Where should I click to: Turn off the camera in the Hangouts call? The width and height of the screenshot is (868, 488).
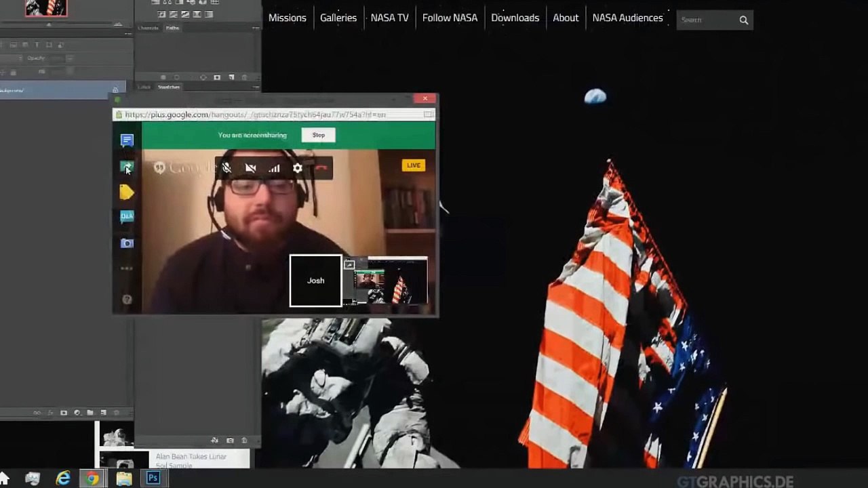(x=250, y=168)
